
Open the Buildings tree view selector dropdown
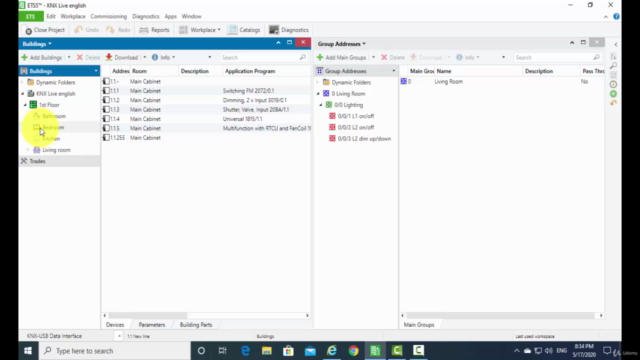96,71
